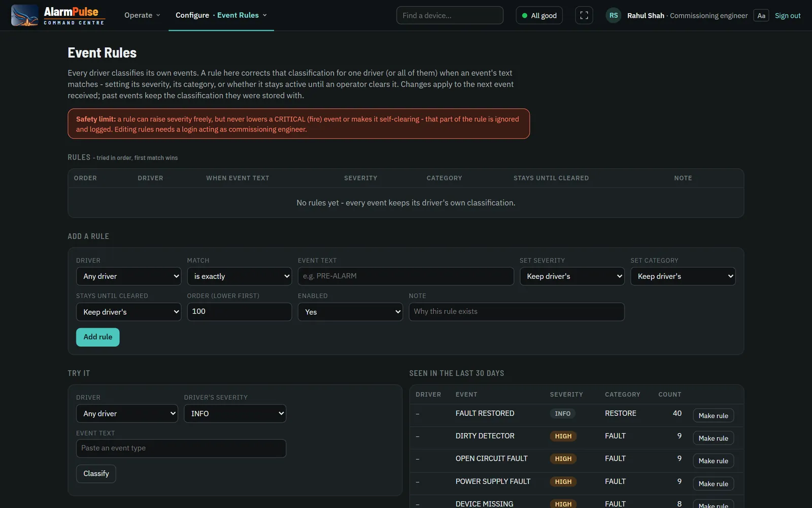The width and height of the screenshot is (812, 508).
Task: Click the Note 'Why this rule exists' field
Action: tap(517, 311)
